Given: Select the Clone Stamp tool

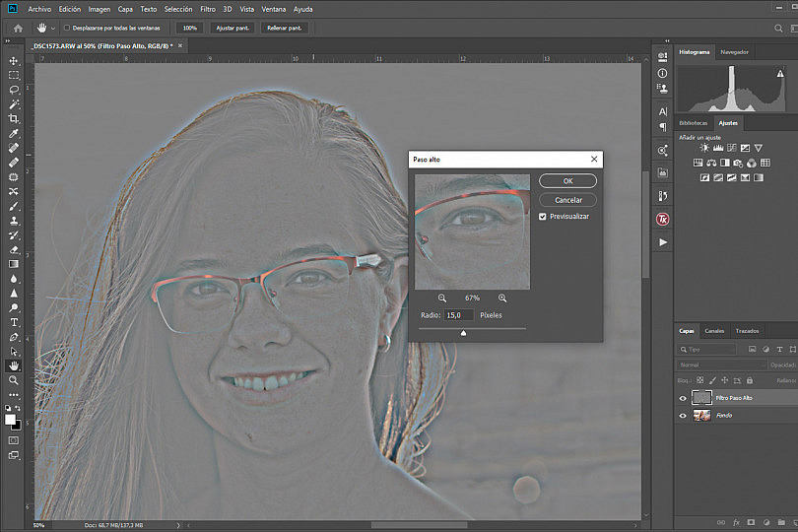Looking at the screenshot, I should pyautogui.click(x=14, y=221).
